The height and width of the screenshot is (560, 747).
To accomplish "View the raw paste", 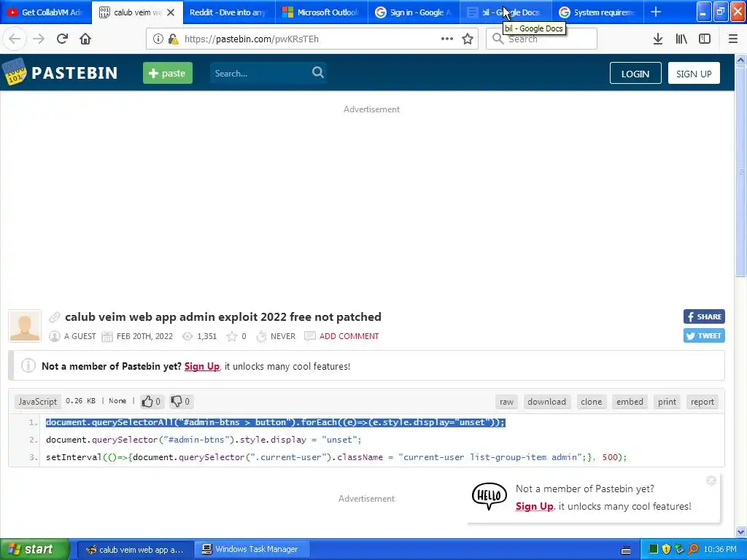I will pyautogui.click(x=506, y=402).
